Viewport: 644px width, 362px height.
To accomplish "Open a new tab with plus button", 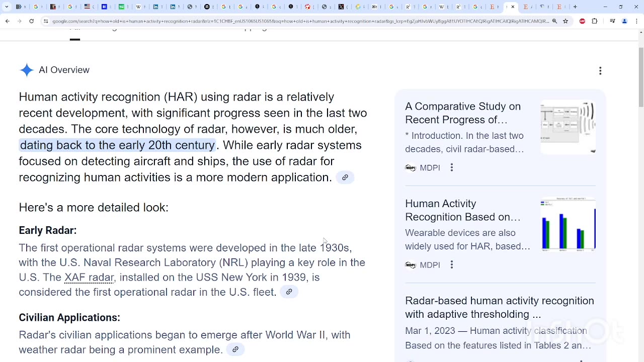I will pyautogui.click(x=575, y=7).
